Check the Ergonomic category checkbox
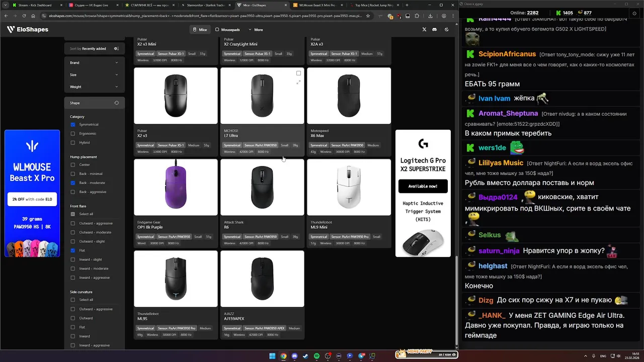The image size is (644, 362). [x=73, y=134]
